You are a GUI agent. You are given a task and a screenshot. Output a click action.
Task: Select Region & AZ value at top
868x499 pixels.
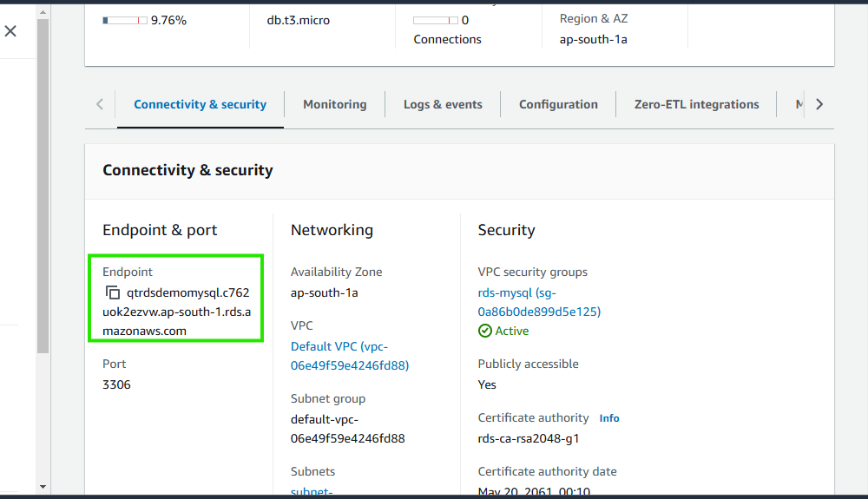click(x=594, y=39)
